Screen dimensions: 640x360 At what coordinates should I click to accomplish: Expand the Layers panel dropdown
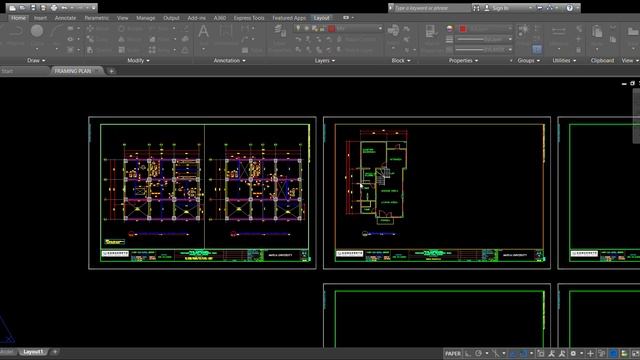tap(325, 60)
